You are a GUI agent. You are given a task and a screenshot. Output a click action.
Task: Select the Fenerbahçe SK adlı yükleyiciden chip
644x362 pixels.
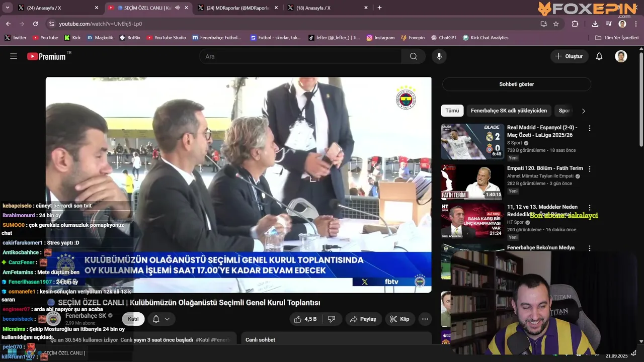click(x=509, y=111)
